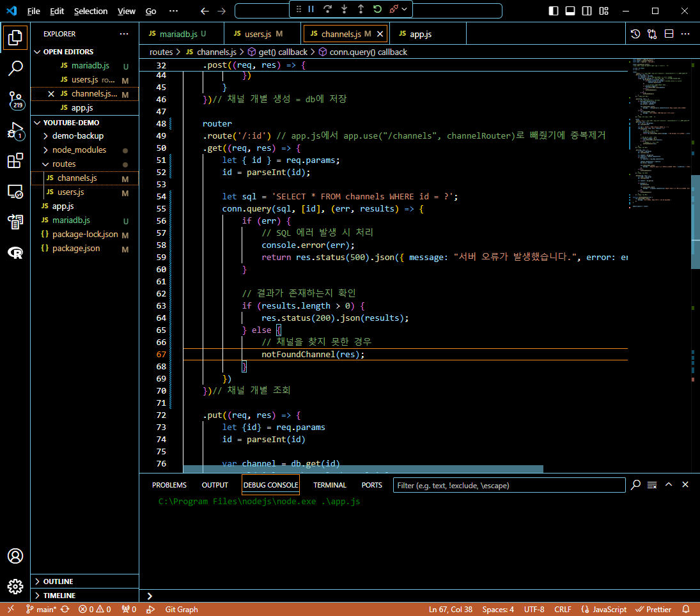This screenshot has width=700, height=616.
Task: Step over in debug toolbar
Action: pos(328,9)
